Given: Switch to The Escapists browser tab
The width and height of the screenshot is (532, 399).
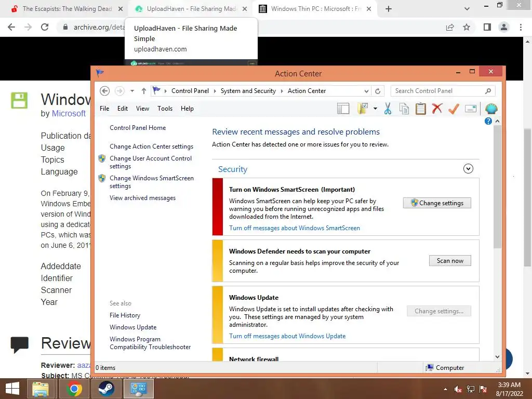Looking at the screenshot, I should [67, 9].
